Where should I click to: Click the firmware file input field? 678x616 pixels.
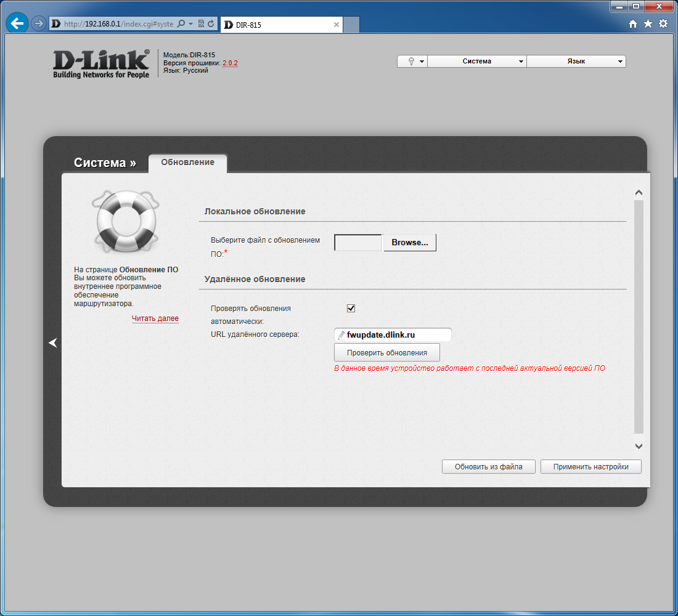click(x=357, y=242)
